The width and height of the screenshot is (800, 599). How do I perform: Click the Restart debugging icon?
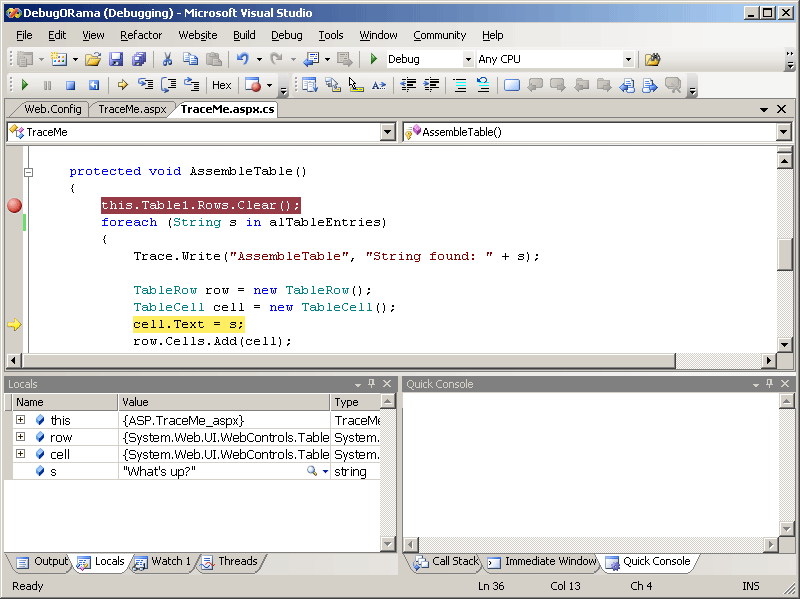pos(94,86)
